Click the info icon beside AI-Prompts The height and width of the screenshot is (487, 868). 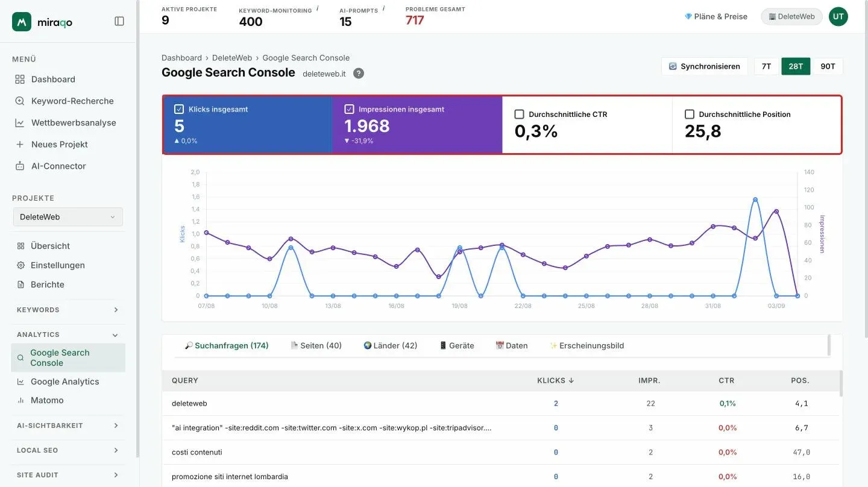[x=384, y=8]
